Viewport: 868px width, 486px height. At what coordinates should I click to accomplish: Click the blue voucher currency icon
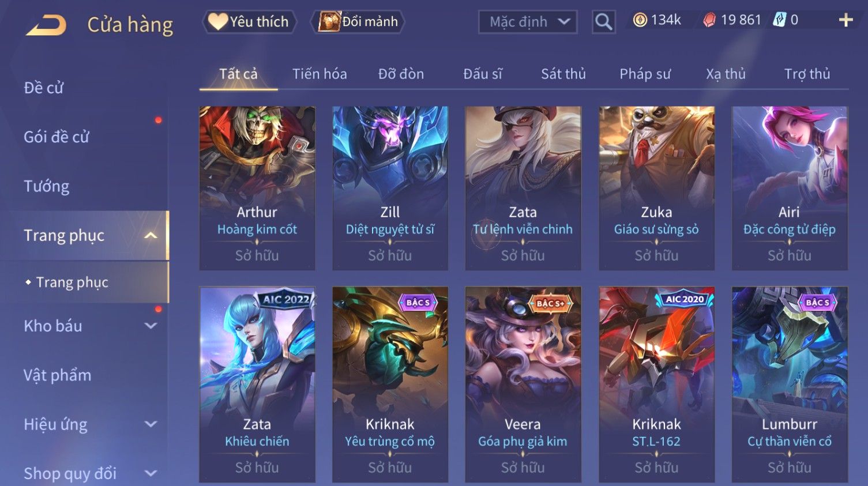point(779,20)
